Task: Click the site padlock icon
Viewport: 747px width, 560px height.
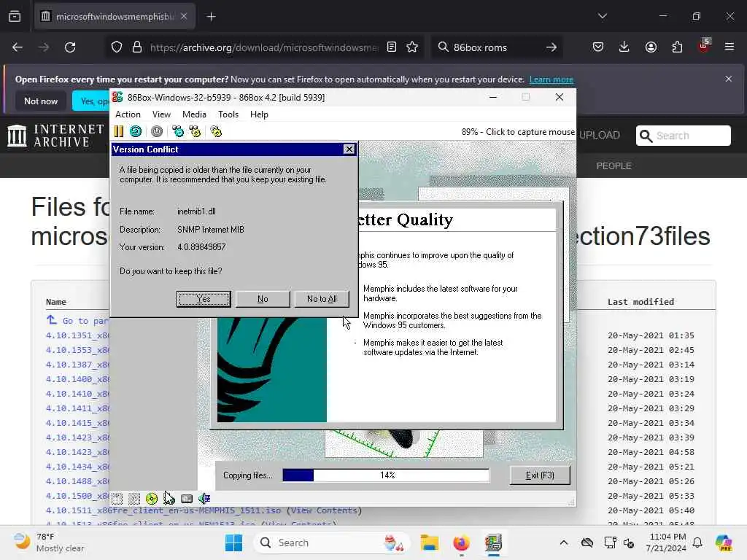Action: tap(137, 47)
